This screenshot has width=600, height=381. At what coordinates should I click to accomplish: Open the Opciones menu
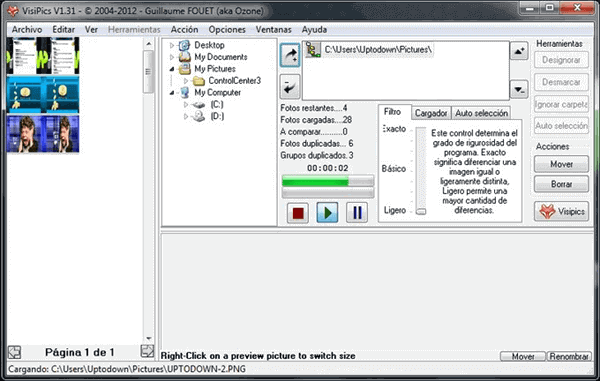tap(227, 29)
